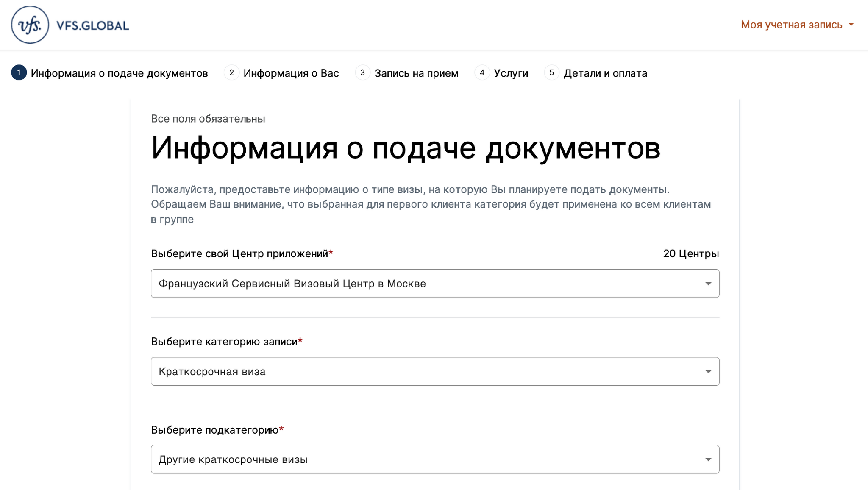Go to Информация о Вас step
868x490 pixels.
[x=291, y=73]
